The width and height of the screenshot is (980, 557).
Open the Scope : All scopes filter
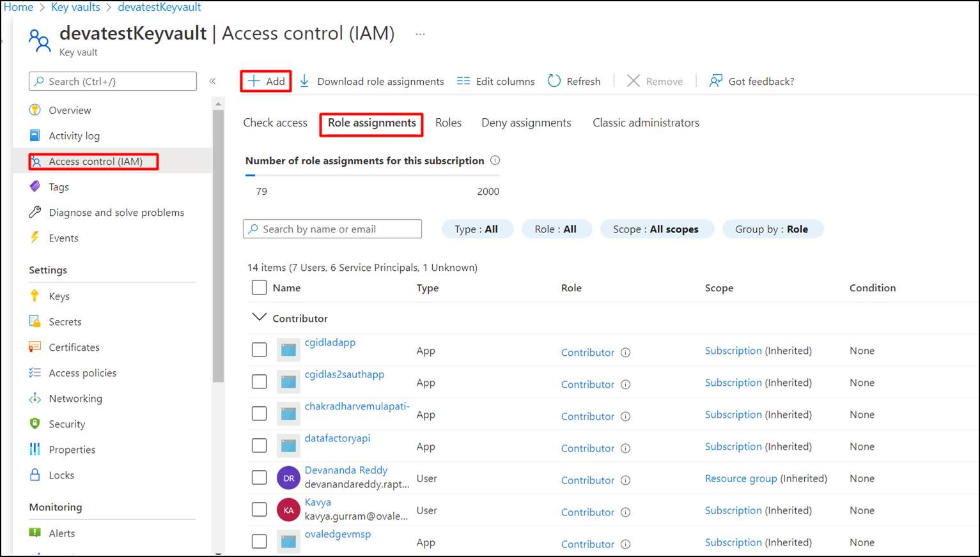[x=657, y=229]
